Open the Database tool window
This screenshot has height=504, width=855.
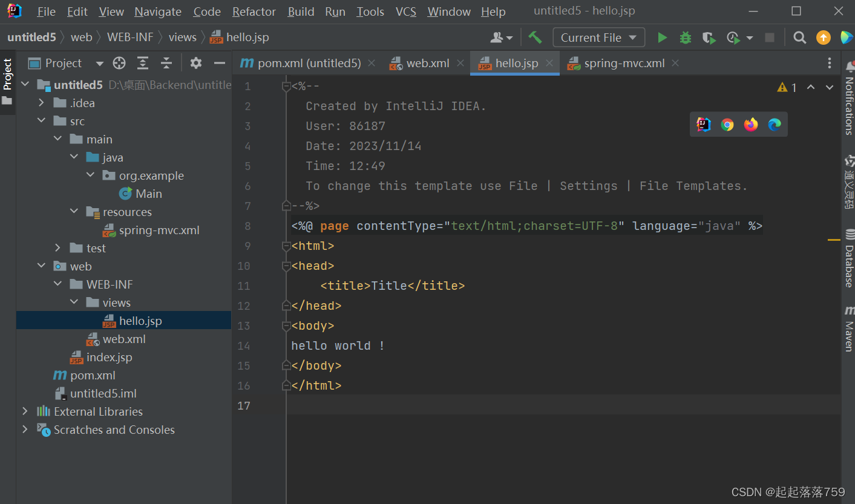tap(848, 258)
